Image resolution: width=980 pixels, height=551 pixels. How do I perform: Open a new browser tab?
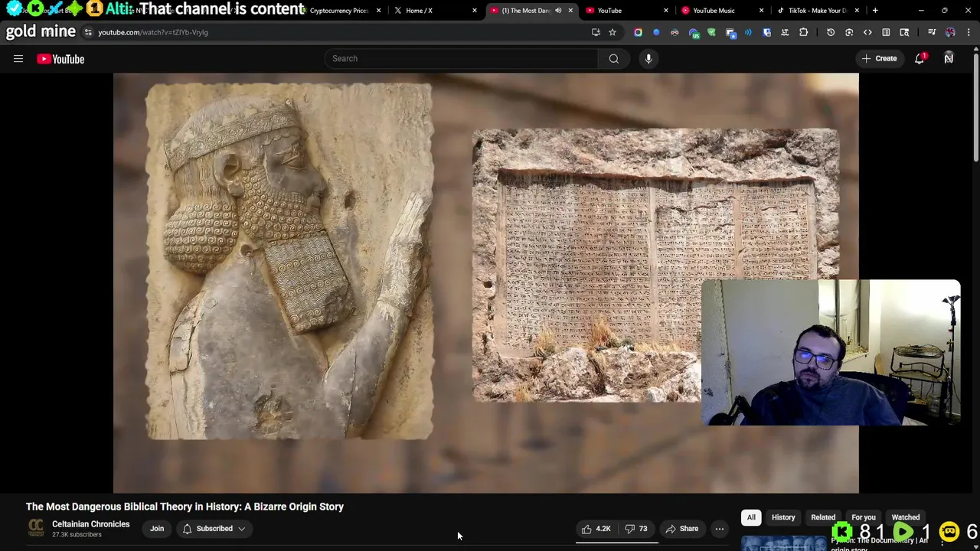(x=875, y=11)
